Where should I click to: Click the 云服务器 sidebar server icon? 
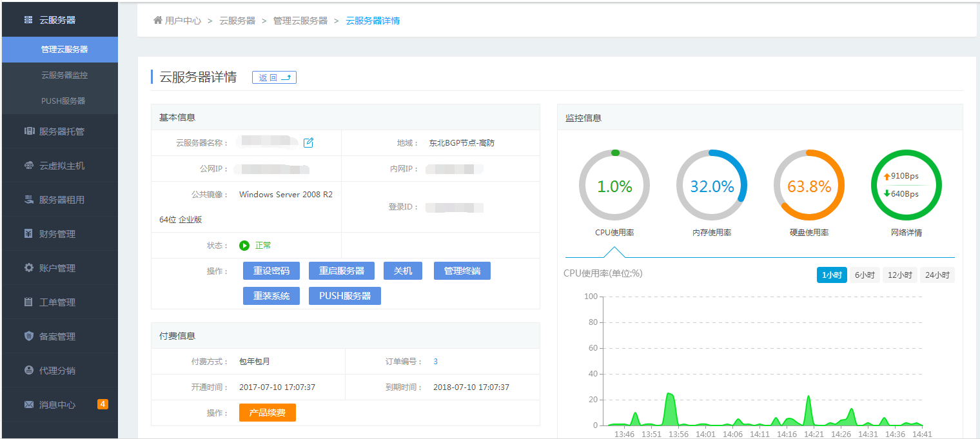[28, 20]
